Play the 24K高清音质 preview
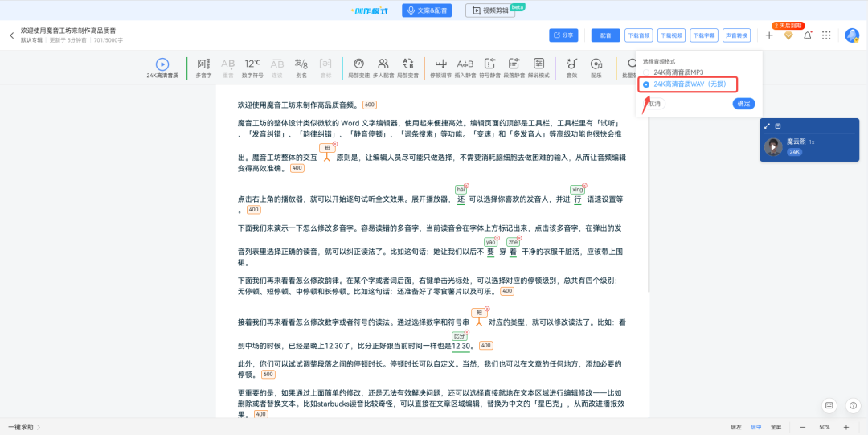Screen dimensions: 868x435 [x=162, y=64]
